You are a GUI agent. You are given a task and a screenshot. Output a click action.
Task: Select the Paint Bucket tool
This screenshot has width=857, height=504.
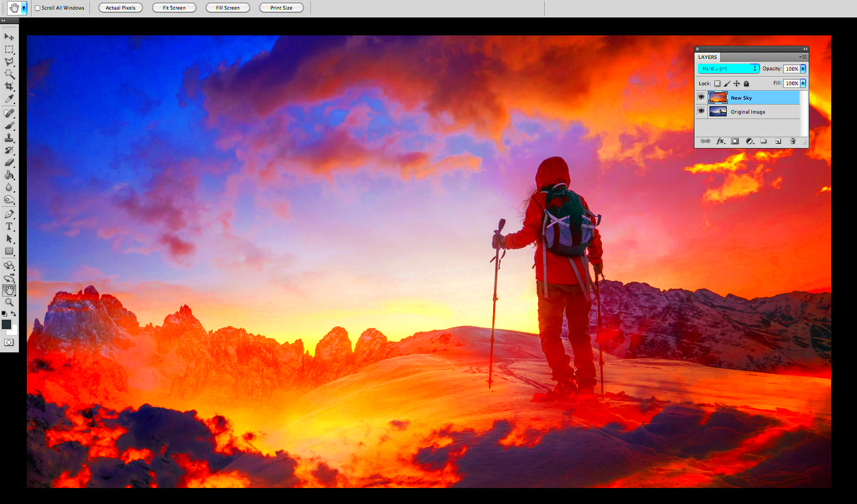[x=9, y=175]
